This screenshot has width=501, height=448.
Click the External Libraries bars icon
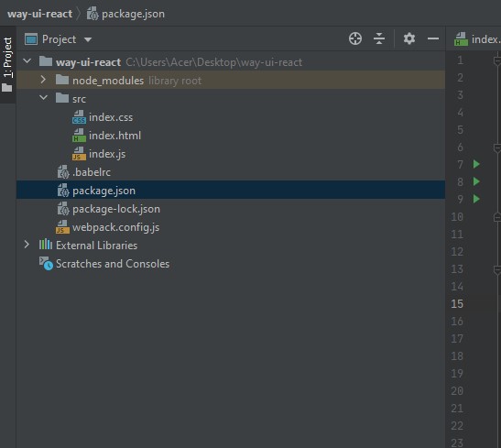[x=46, y=245]
